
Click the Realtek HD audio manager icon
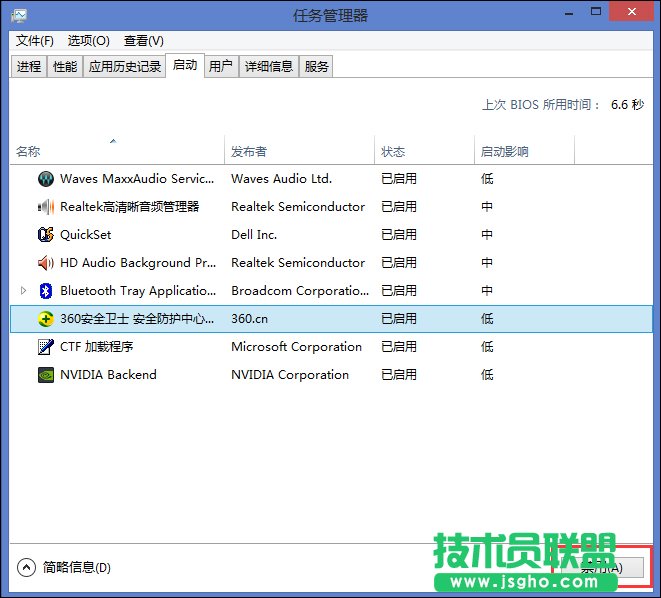coord(45,207)
